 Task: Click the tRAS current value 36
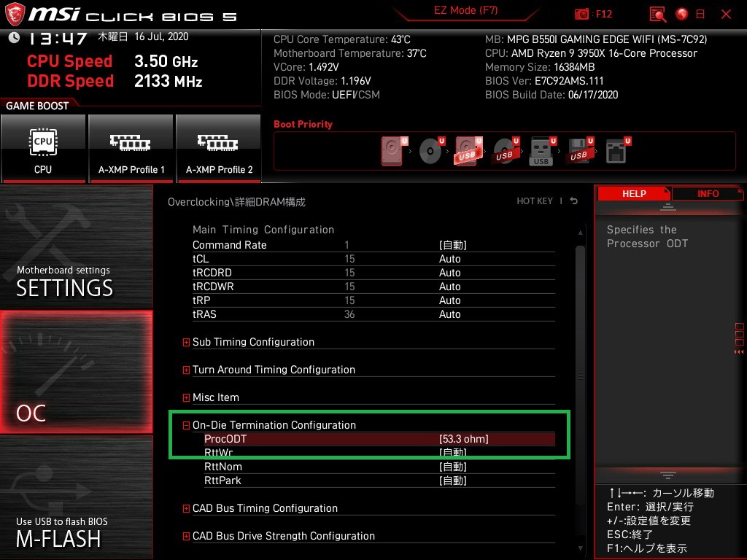[349, 314]
